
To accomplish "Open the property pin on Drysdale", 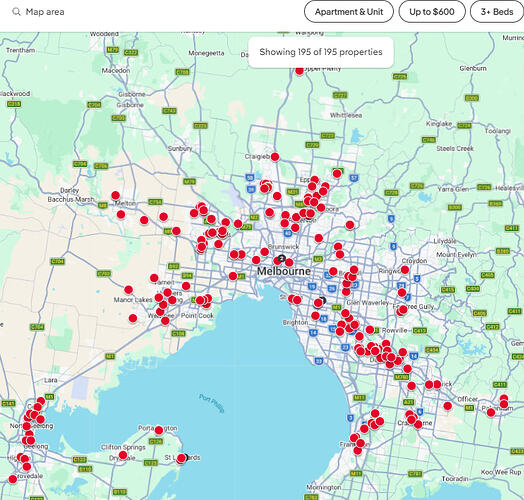I will point(123,455).
